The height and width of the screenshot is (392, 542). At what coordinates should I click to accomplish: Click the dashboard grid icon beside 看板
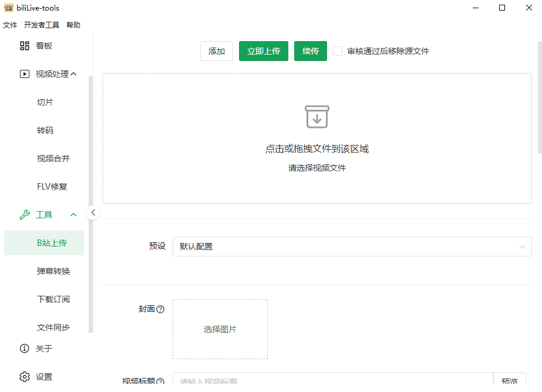coord(25,46)
